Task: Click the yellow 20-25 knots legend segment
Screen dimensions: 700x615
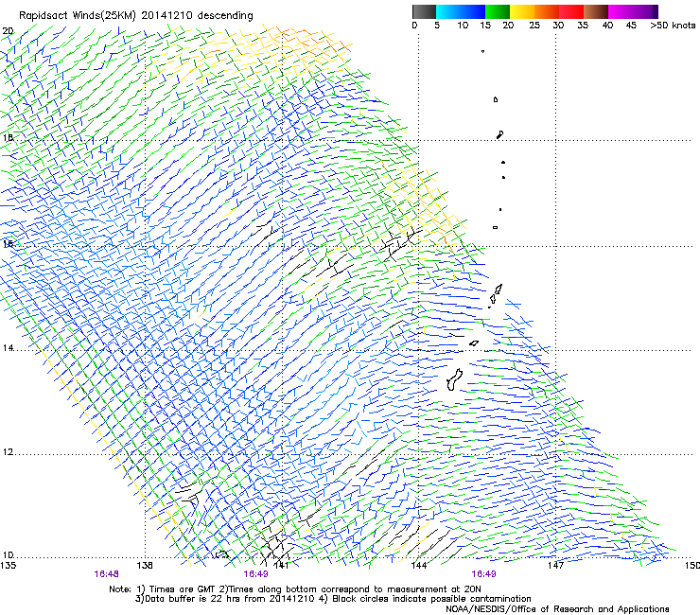Action: pos(522,11)
